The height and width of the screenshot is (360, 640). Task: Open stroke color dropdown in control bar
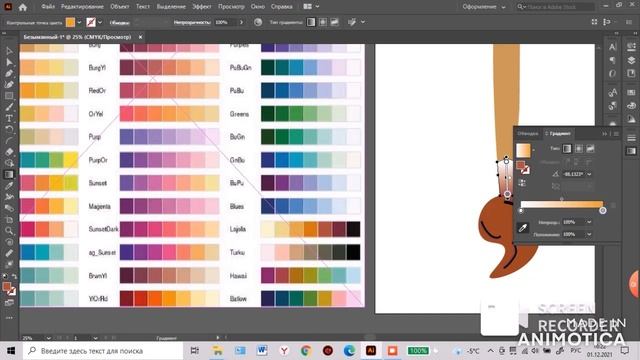[100, 22]
